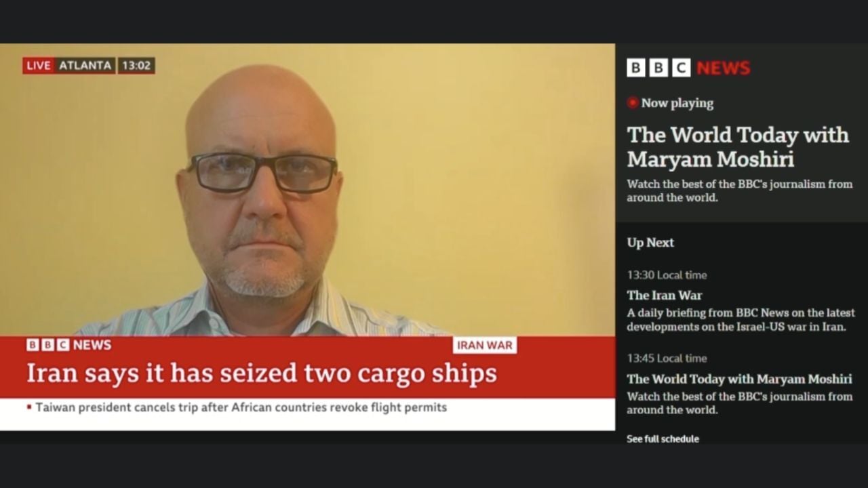Select The Iran War upcoming programme

click(665, 296)
